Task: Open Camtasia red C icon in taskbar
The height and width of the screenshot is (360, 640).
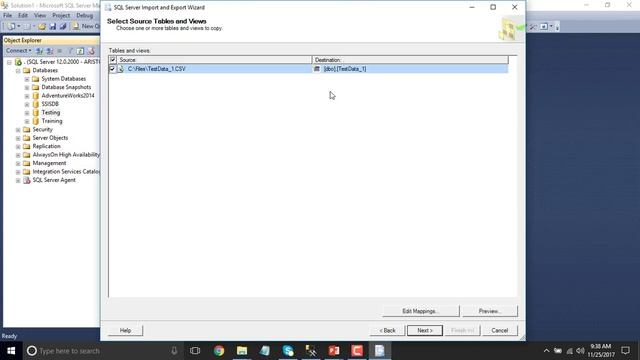Action: click(357, 351)
